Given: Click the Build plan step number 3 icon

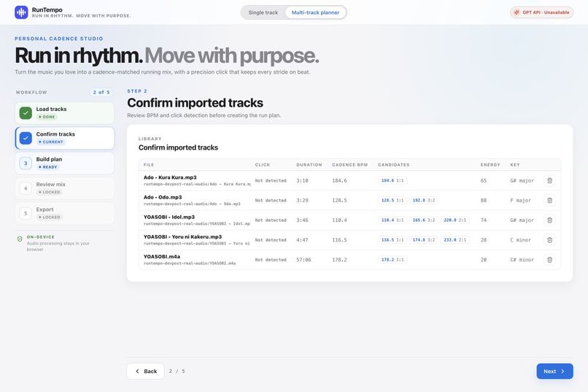Looking at the screenshot, I should coord(26,164).
